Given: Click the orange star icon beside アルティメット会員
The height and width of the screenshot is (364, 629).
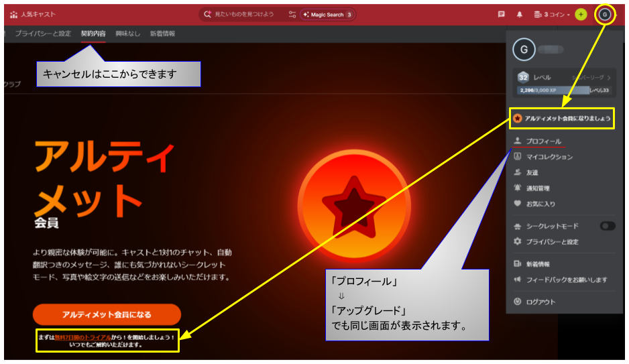Looking at the screenshot, I should click(x=518, y=118).
